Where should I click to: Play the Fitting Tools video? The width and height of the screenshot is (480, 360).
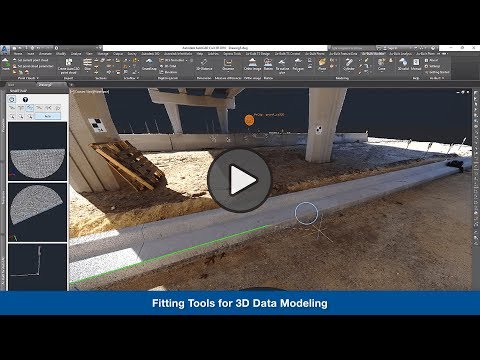click(239, 180)
